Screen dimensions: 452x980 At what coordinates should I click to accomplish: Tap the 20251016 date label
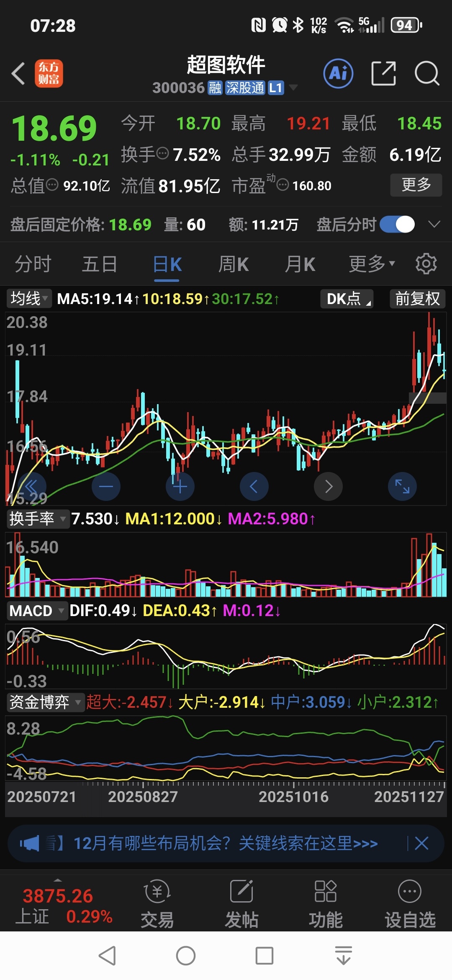(x=293, y=797)
